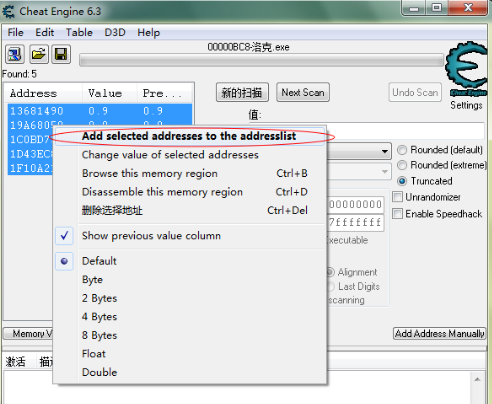
Task: Select Float from the context menu
Action: [x=94, y=354]
